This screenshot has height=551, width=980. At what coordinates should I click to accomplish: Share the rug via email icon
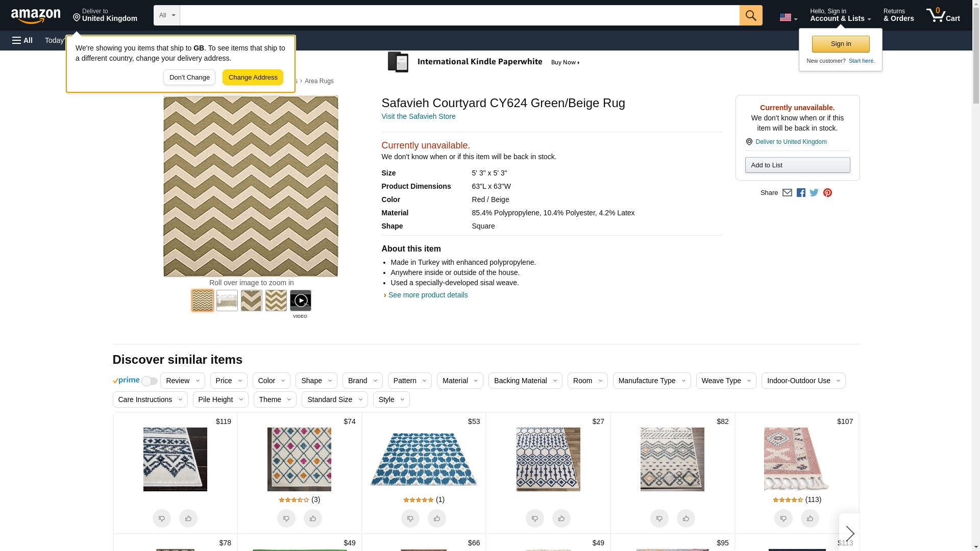click(x=787, y=193)
